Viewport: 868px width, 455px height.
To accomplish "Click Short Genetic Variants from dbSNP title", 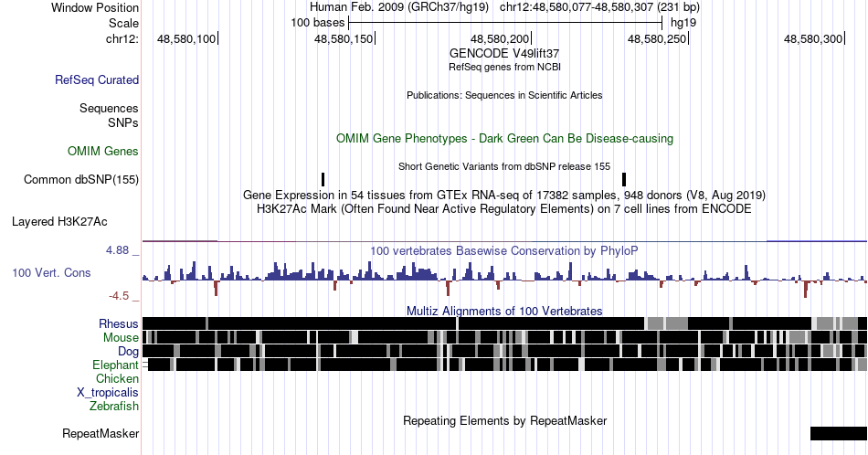I will click(504, 166).
